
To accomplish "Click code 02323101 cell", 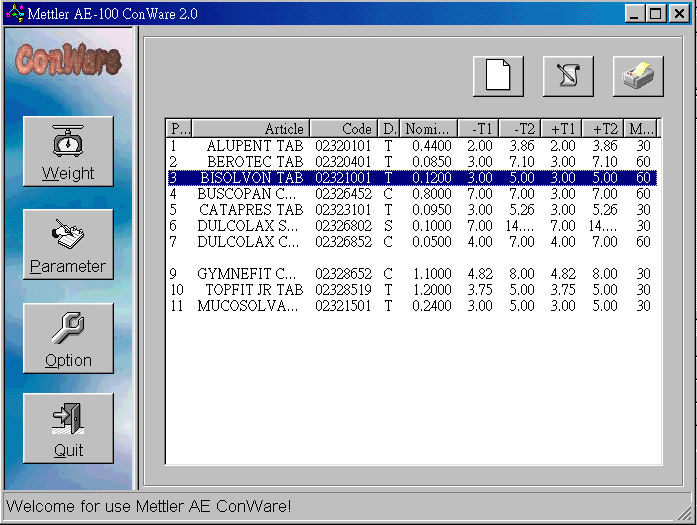I will [343, 210].
